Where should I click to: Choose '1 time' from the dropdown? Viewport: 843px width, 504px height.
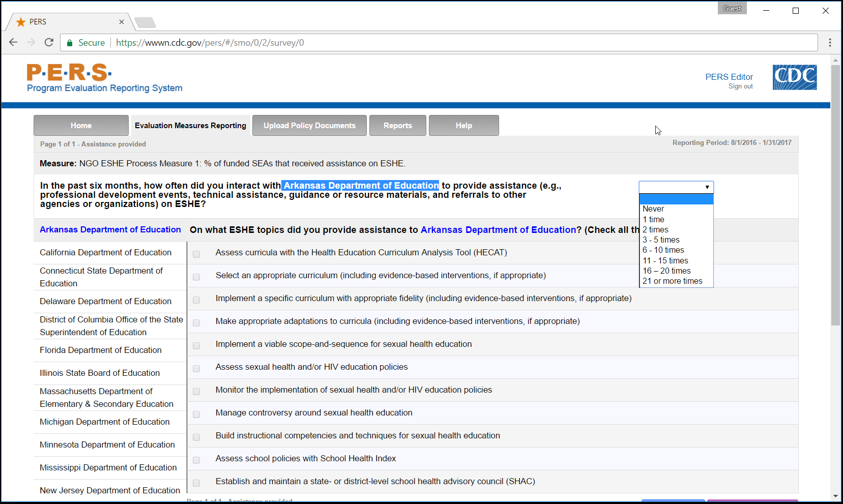coord(676,219)
